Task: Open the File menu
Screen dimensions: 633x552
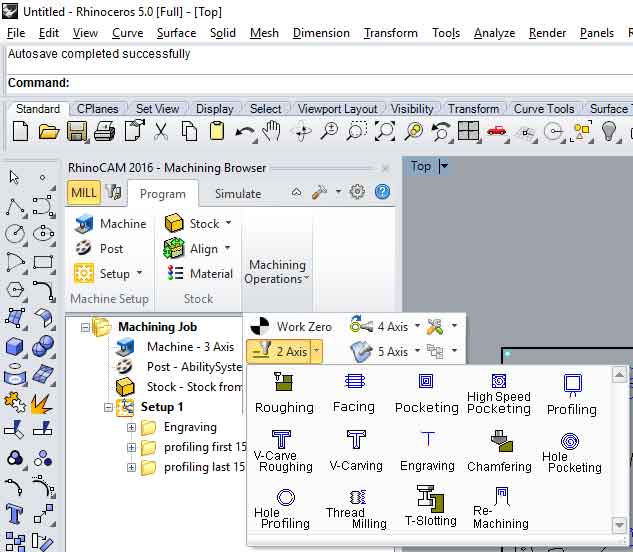Action: tap(16, 33)
